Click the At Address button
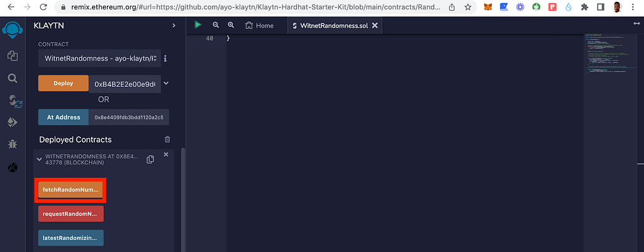Image resolution: width=644 pixels, height=252 pixels. (x=64, y=117)
